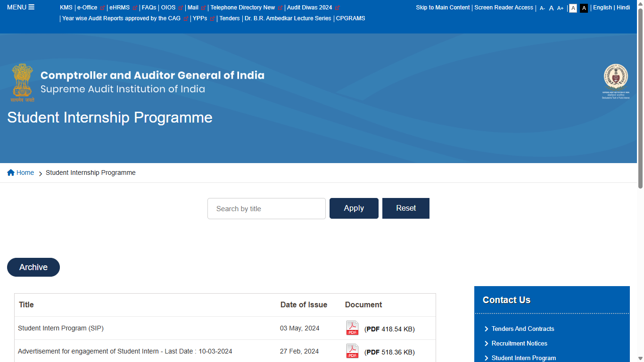Click external-link icon next to OIOS
644x362 pixels.
[181, 8]
